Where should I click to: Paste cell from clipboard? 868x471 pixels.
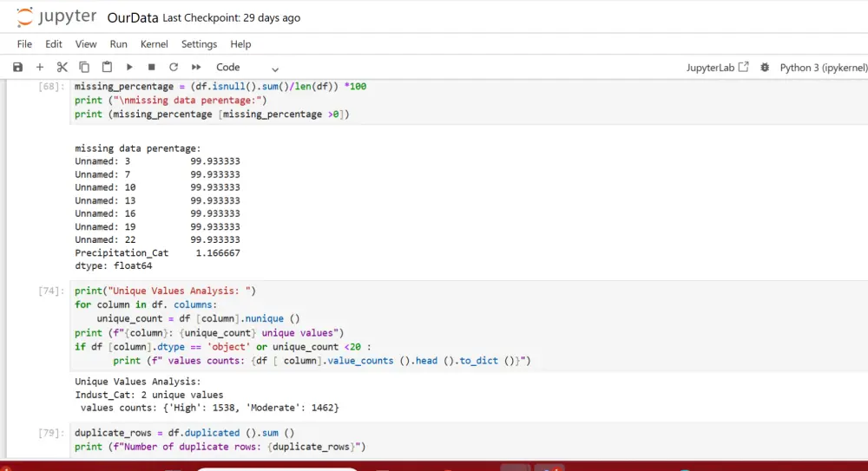click(x=107, y=67)
